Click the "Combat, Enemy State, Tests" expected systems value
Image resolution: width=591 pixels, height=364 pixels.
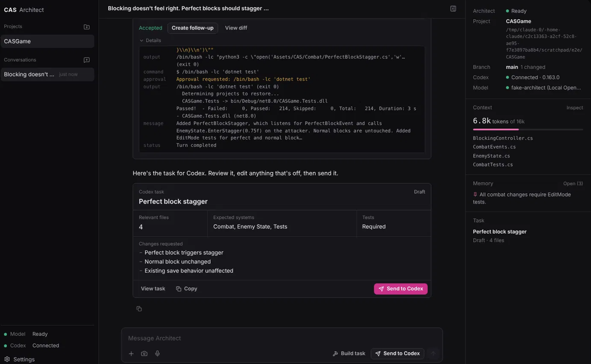click(250, 227)
